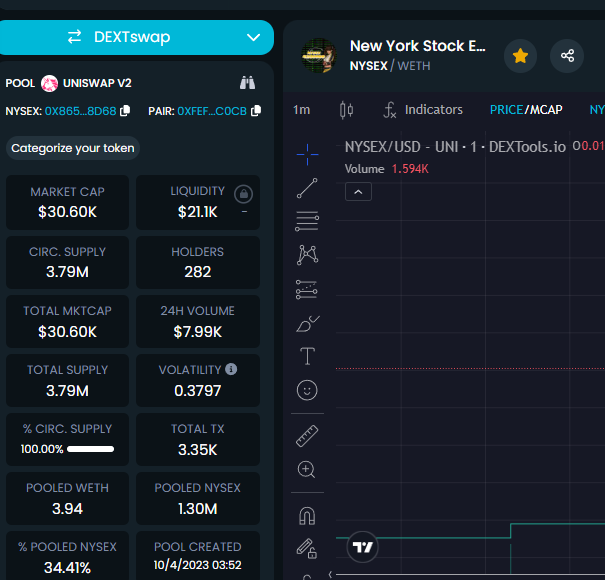Select the zoom in tool
This screenshot has width=605, height=580.
(x=307, y=470)
